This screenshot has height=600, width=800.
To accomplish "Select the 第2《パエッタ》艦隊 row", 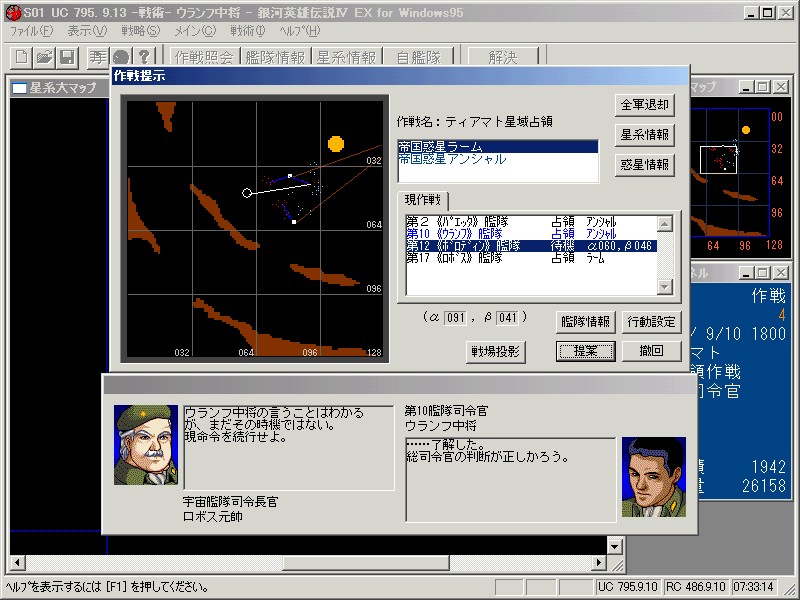I will coord(531,222).
